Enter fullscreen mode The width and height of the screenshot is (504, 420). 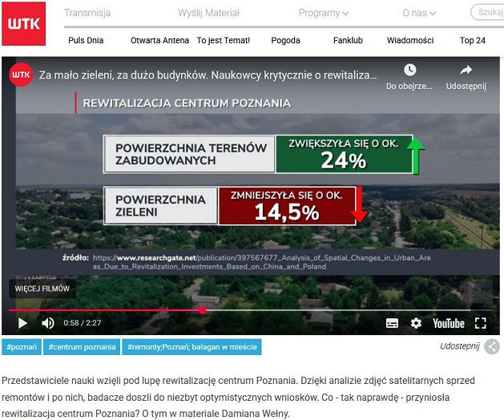point(481,323)
